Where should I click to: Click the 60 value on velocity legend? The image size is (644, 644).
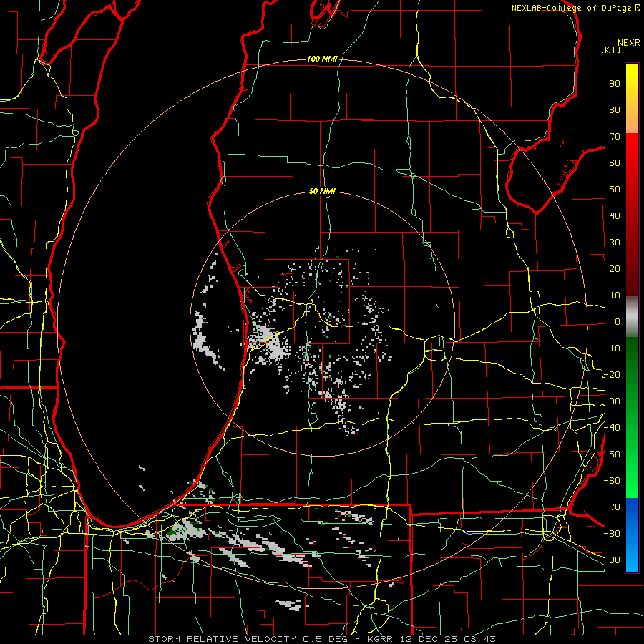point(615,163)
